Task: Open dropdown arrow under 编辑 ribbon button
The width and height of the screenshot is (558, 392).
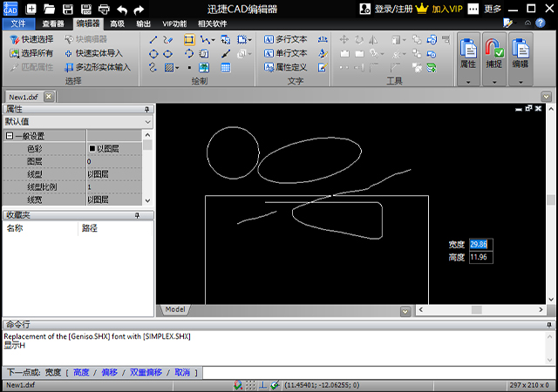Action: pyautogui.click(x=521, y=82)
